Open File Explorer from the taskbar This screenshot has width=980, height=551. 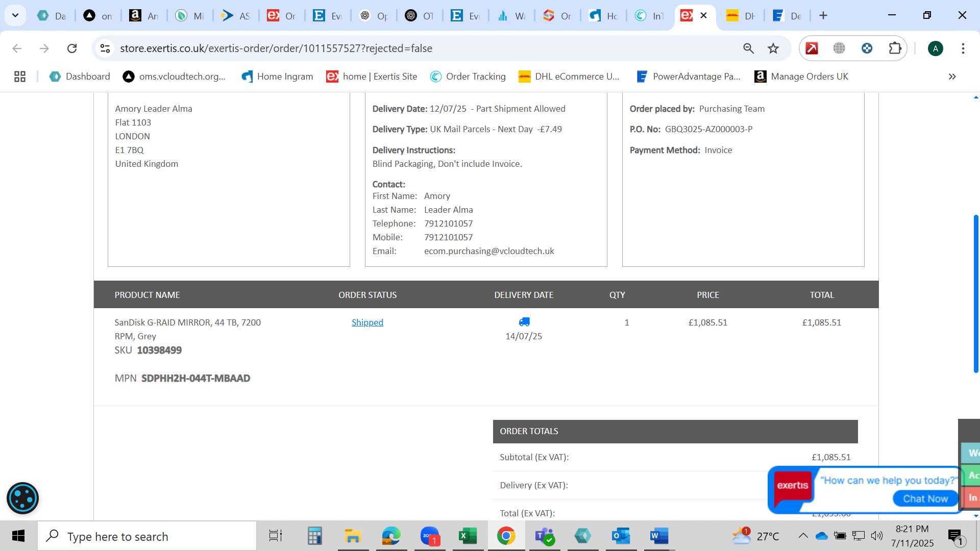[353, 536]
